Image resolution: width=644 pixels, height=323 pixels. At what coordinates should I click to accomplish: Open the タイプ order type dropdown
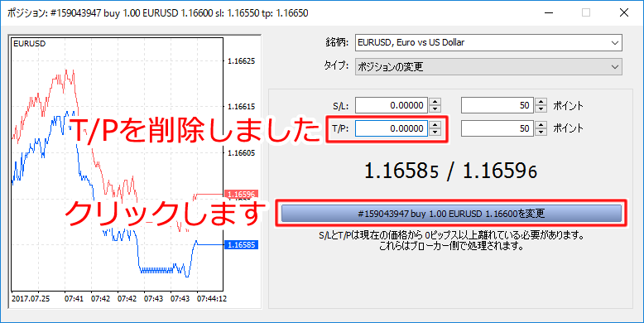pos(488,66)
